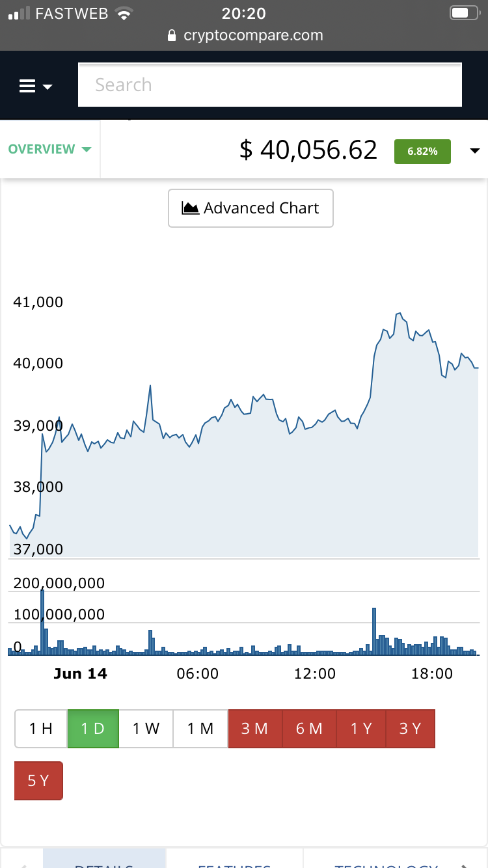Switch chart to 1 M range
Image resolution: width=488 pixels, height=868 pixels.
click(200, 729)
